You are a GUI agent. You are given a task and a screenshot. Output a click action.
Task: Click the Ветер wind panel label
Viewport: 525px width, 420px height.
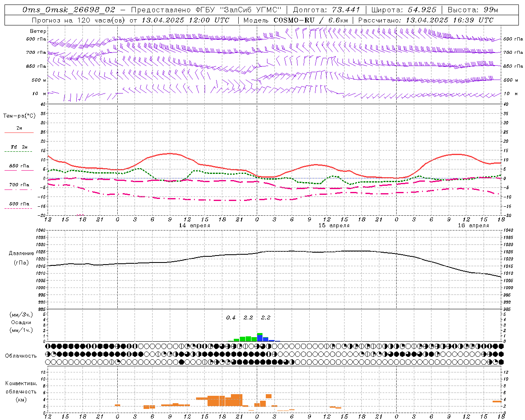point(38,31)
